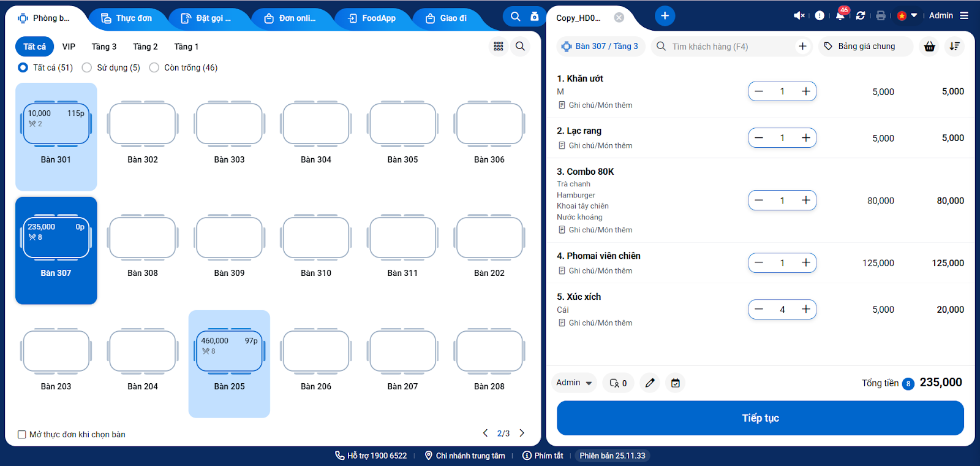
Task: Filter tables by Tầng 3
Action: point(104,47)
